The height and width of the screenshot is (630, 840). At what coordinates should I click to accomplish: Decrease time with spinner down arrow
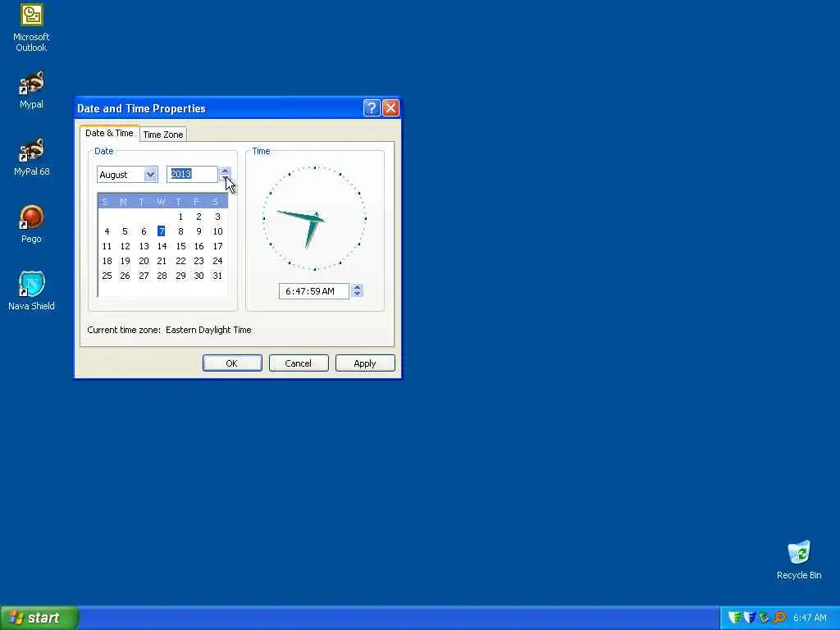coord(358,294)
